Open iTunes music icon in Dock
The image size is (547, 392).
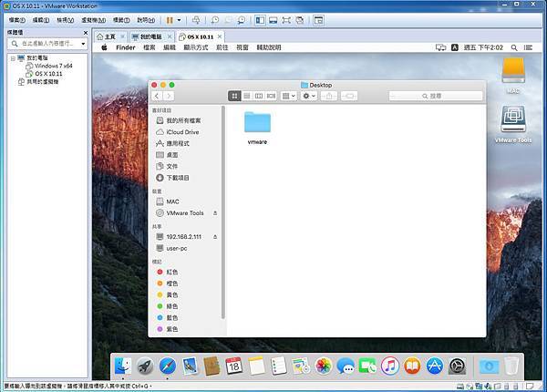coord(390,366)
